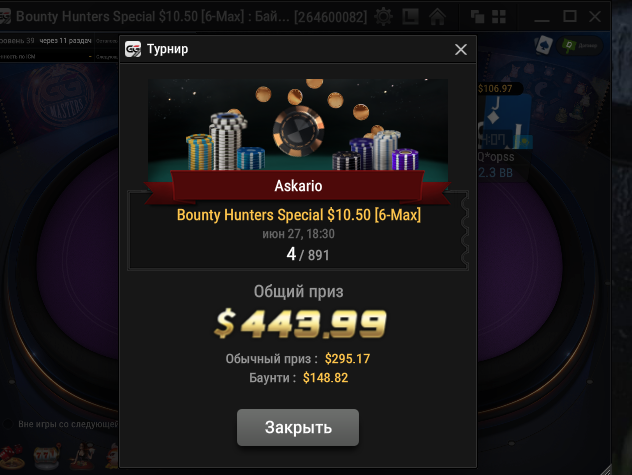Open the roulette dice casino game icon

pos(12,456)
